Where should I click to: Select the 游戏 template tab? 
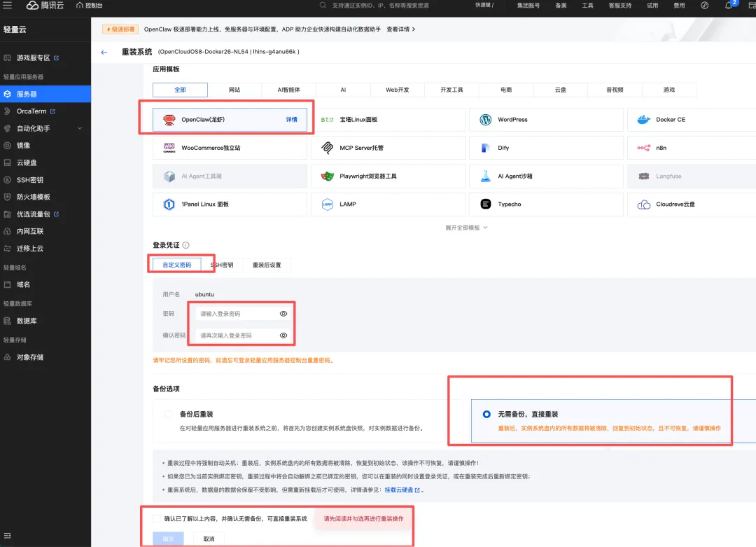click(x=669, y=90)
